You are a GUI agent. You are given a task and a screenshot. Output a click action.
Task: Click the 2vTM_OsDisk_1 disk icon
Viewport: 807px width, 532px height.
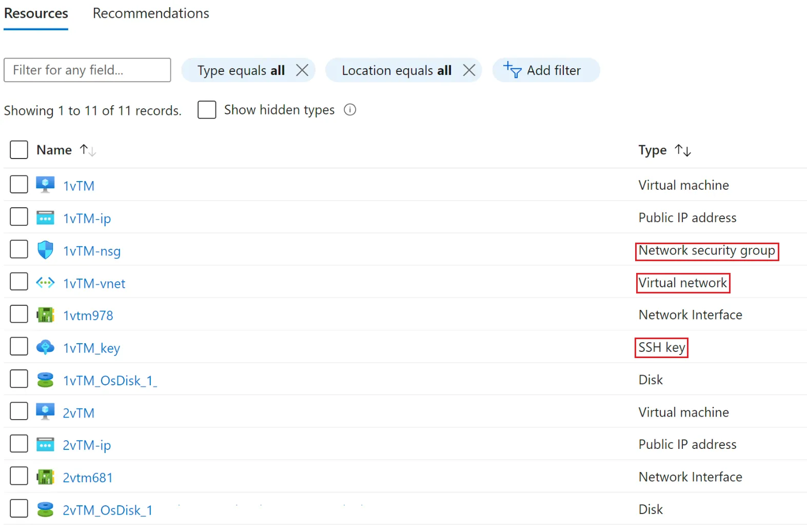[x=45, y=509]
